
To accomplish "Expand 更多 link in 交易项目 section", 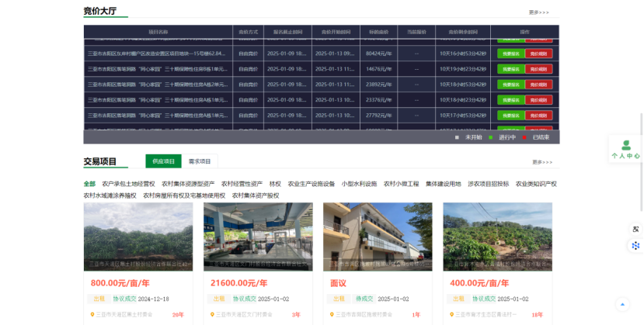I will pos(541,162).
